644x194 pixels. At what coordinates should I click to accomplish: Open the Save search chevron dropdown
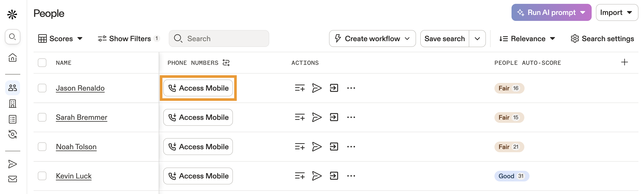(477, 39)
